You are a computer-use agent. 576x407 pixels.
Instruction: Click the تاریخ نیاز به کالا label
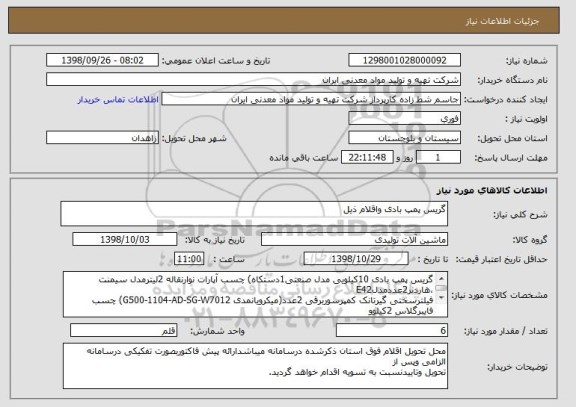[x=214, y=240]
